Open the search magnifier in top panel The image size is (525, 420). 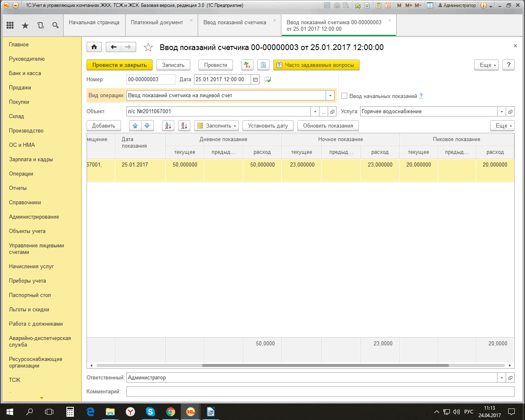(55, 25)
